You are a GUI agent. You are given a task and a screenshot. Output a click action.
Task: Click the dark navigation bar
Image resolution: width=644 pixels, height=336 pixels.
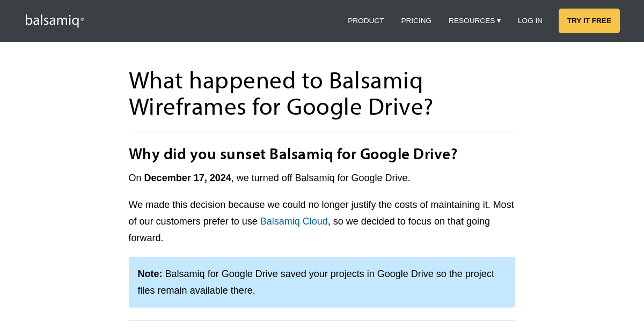pos(215,20)
